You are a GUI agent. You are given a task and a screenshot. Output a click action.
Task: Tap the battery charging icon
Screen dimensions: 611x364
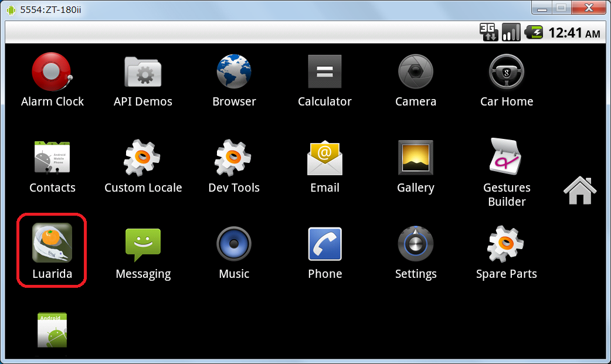[x=534, y=32]
